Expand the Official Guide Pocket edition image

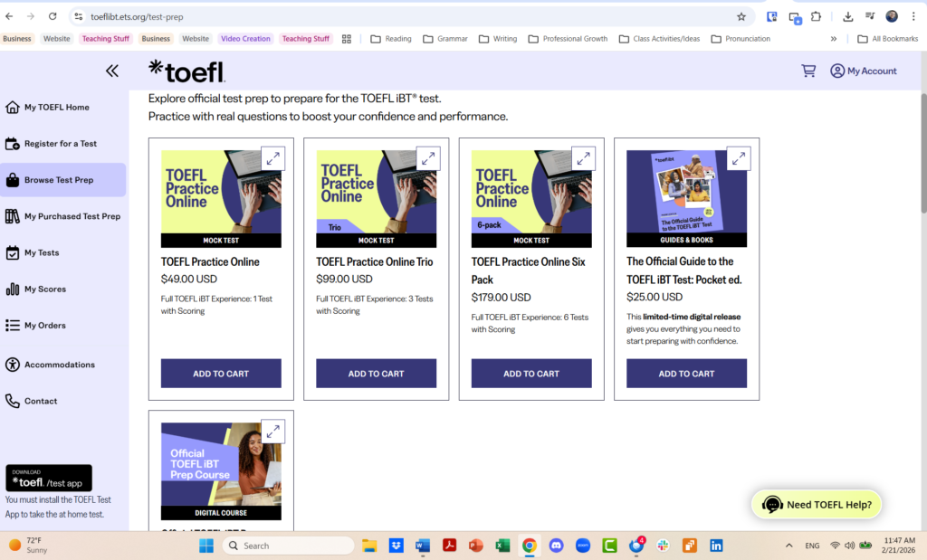click(739, 157)
